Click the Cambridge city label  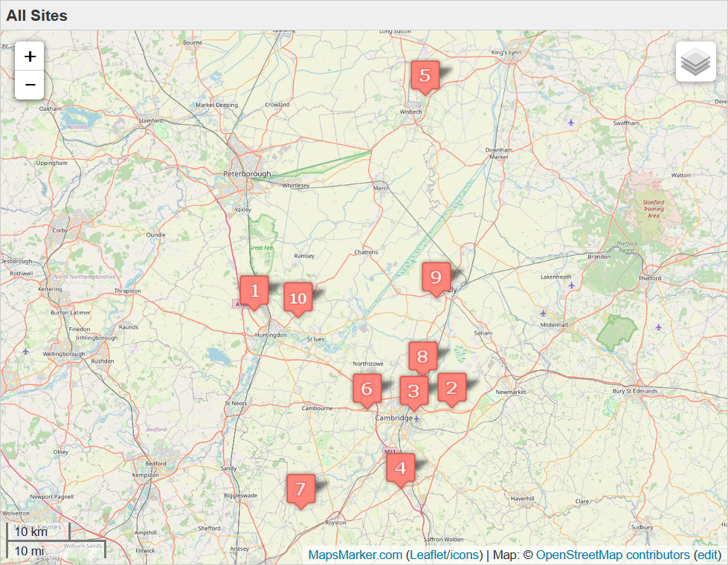point(393,418)
